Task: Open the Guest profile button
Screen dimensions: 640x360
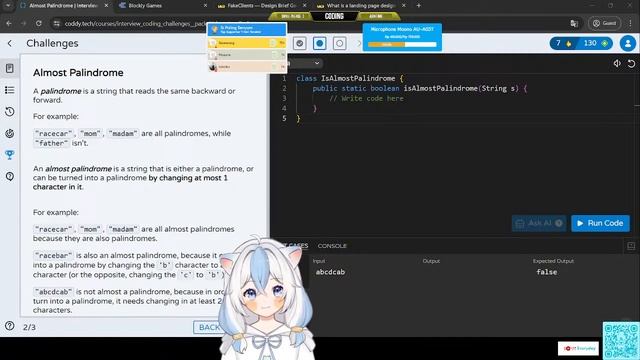Action: [x=604, y=24]
